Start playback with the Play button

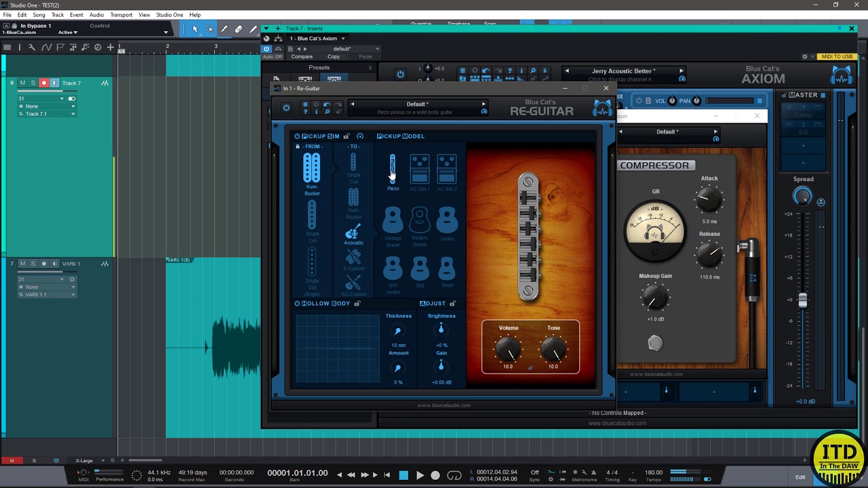point(420,476)
